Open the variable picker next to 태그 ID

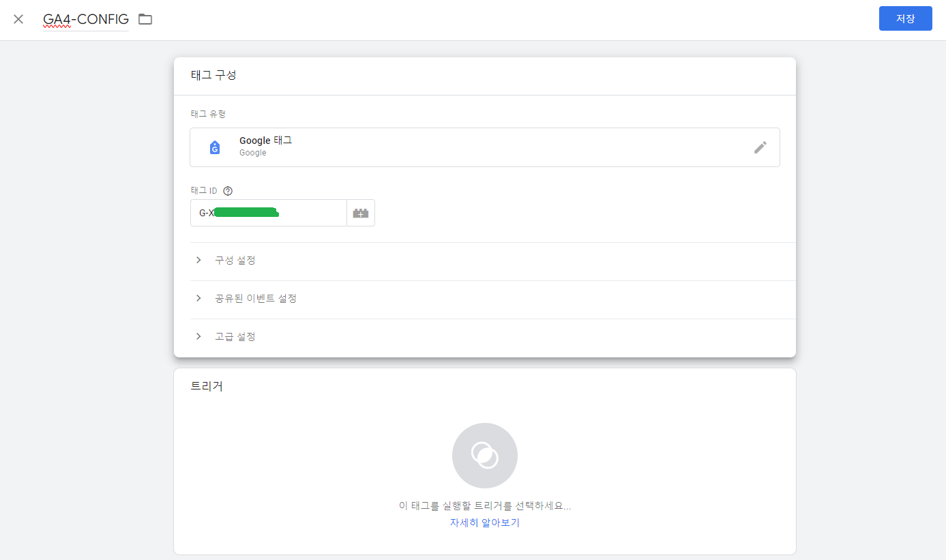(361, 212)
